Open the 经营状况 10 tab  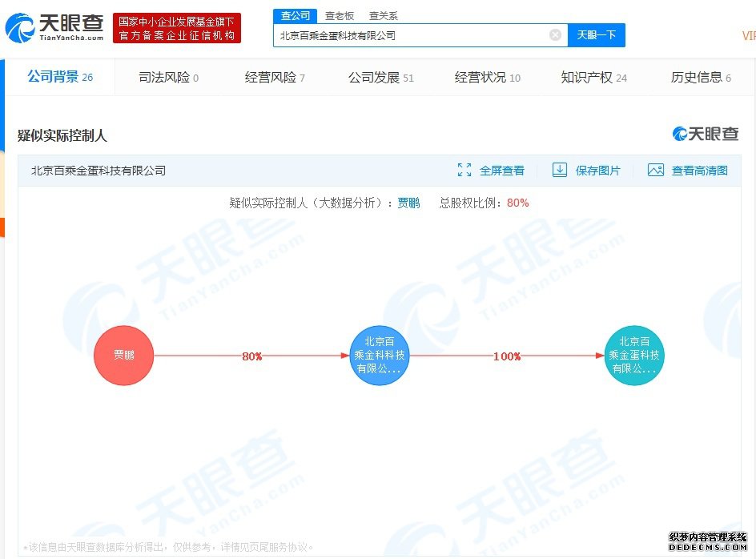[x=488, y=77]
